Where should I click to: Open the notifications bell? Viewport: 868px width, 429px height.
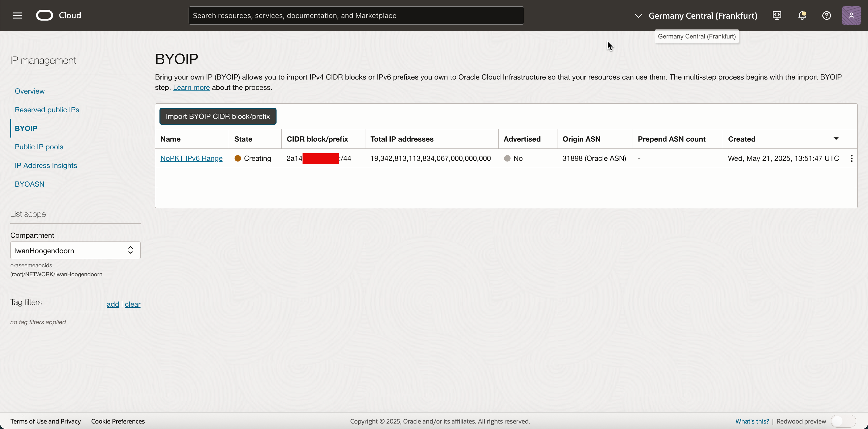point(802,16)
